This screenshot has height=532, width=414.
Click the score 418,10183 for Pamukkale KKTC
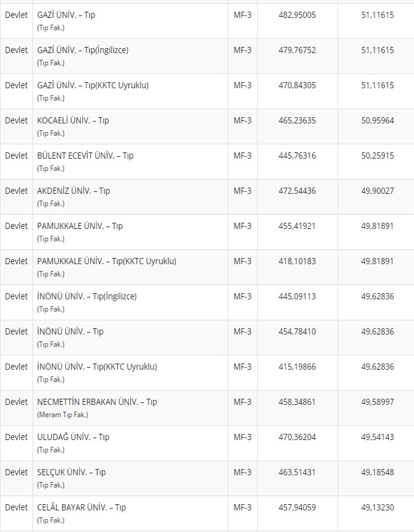297,261
